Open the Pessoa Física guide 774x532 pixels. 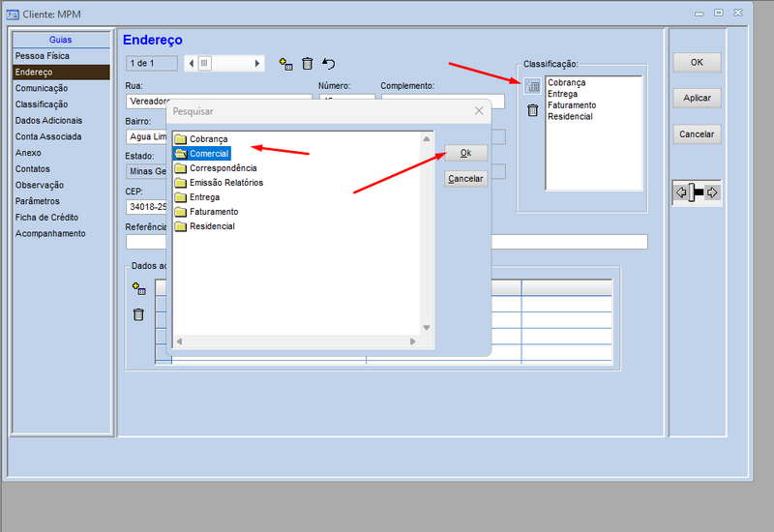tap(61, 56)
